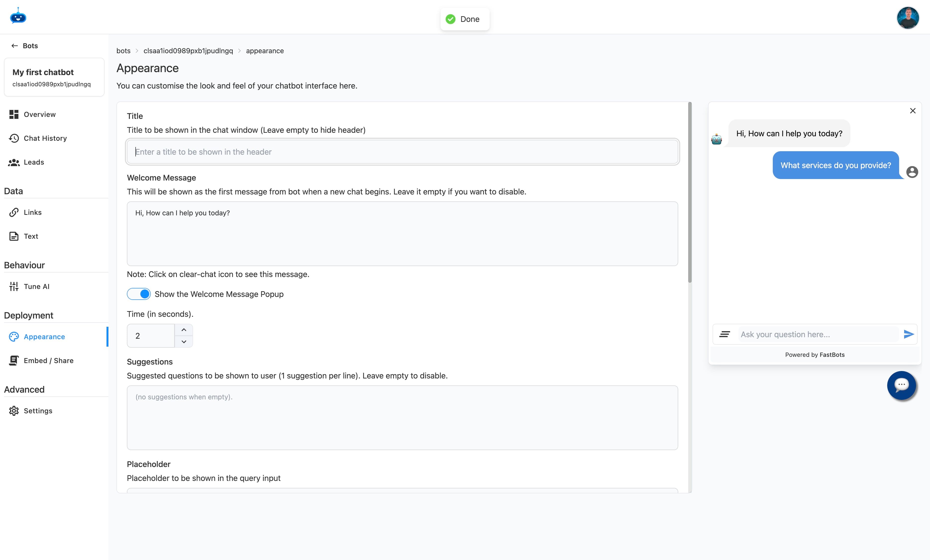Expand the bots breadcrumb link

click(123, 50)
